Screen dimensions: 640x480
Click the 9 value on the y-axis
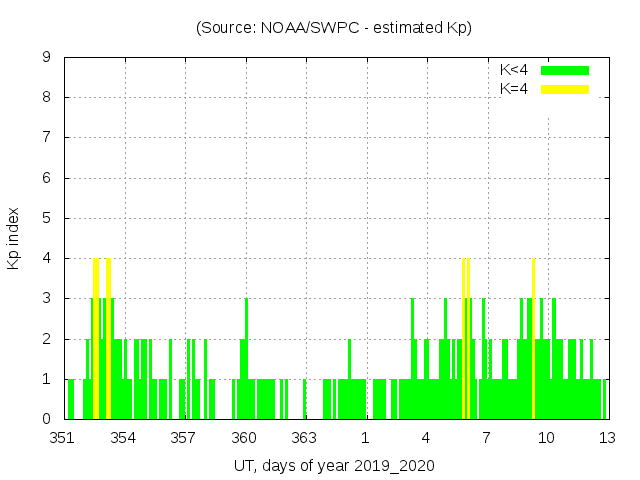(47, 58)
